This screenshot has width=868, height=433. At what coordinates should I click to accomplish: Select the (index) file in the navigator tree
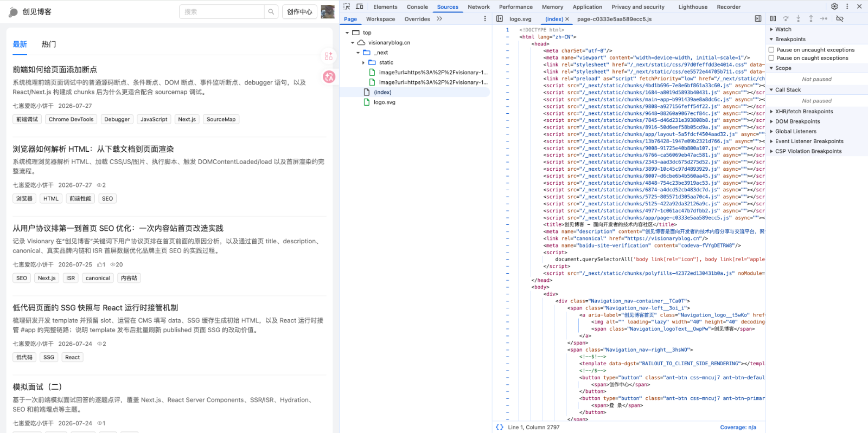(382, 92)
